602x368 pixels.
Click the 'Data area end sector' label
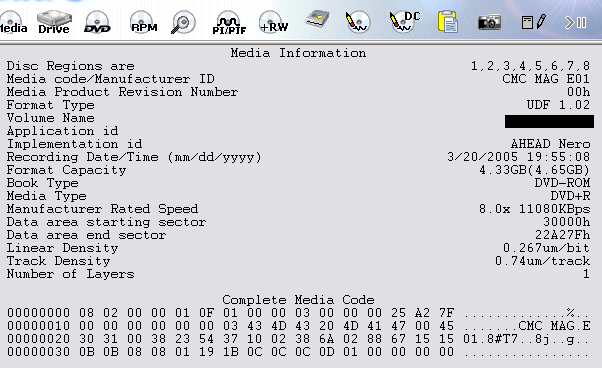click(86, 235)
